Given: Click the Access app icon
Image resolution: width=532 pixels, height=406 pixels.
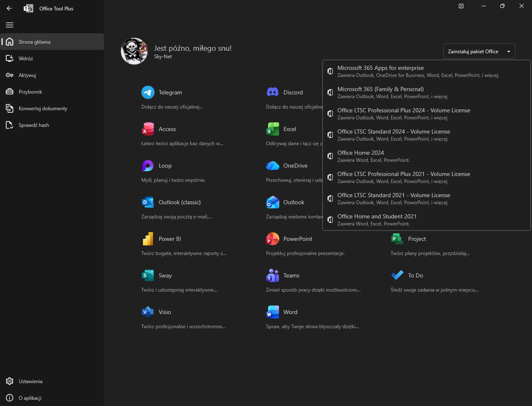Looking at the screenshot, I should pos(148,129).
